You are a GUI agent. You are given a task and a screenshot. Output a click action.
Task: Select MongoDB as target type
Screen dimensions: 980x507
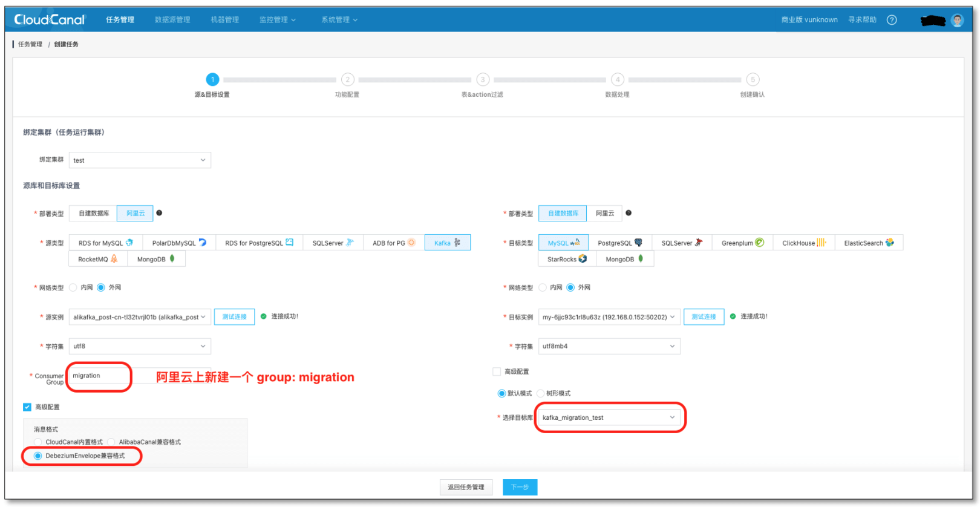point(625,259)
